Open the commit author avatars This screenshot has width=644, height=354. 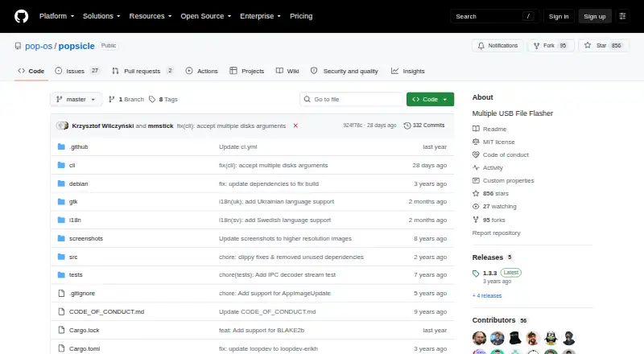point(63,126)
